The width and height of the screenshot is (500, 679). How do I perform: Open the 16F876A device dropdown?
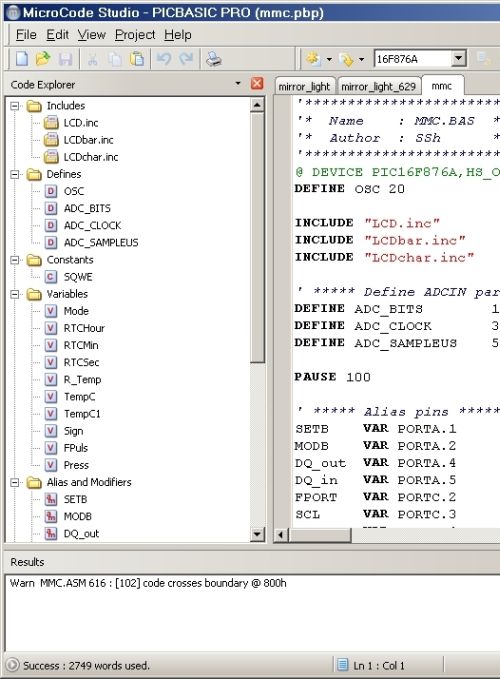[x=458, y=58]
